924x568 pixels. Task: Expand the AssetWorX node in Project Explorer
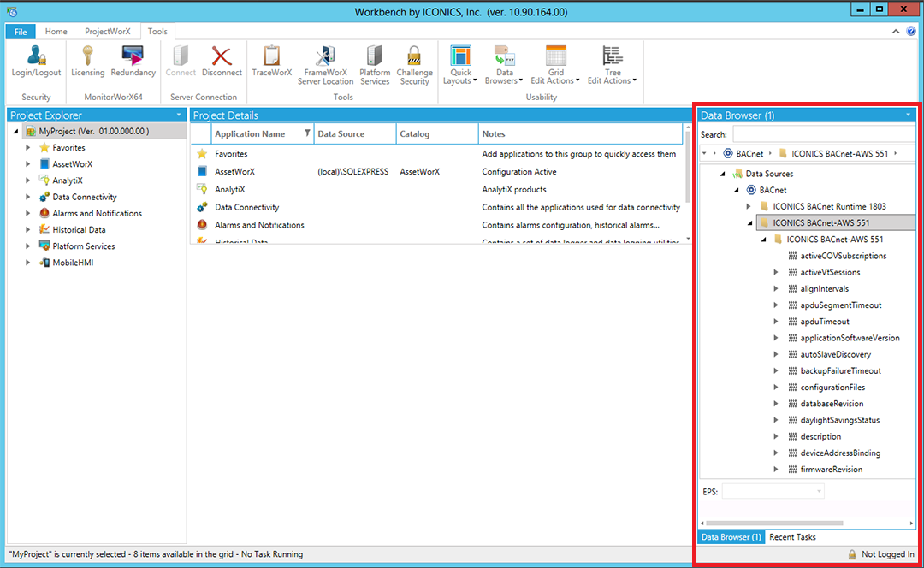coord(28,164)
